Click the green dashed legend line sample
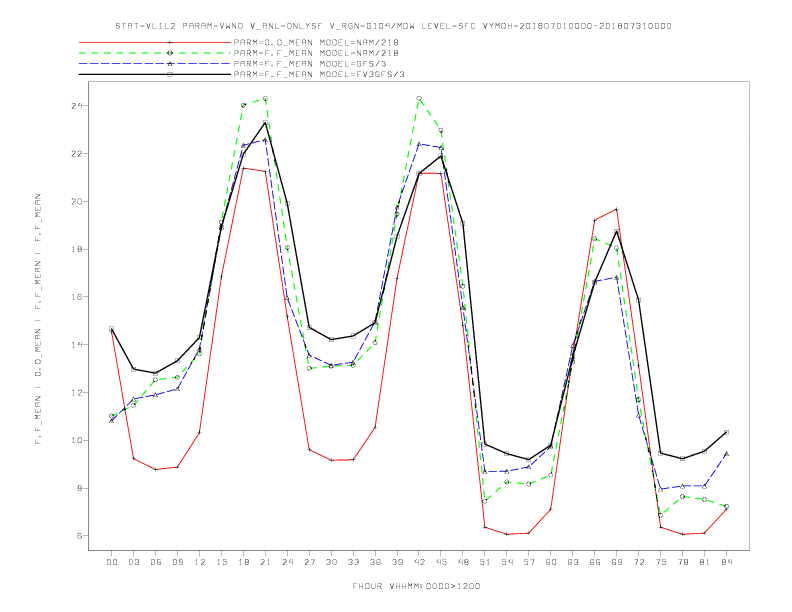 [x=155, y=53]
